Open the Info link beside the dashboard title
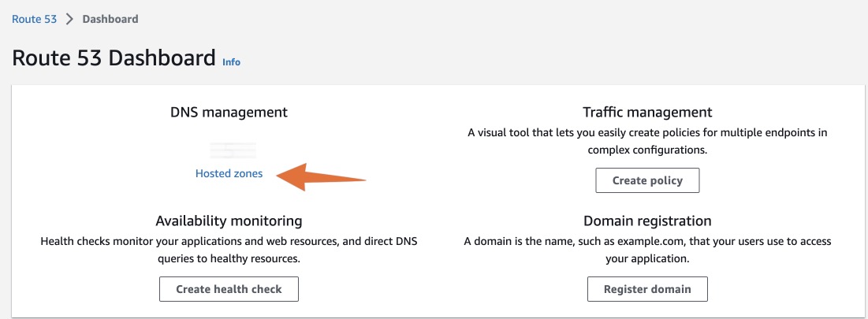 click(232, 62)
